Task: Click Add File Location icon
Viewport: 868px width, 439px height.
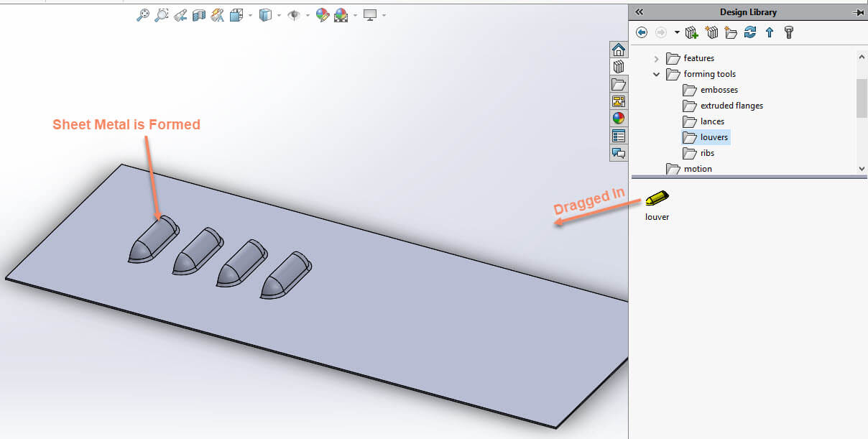Action: coord(712,32)
